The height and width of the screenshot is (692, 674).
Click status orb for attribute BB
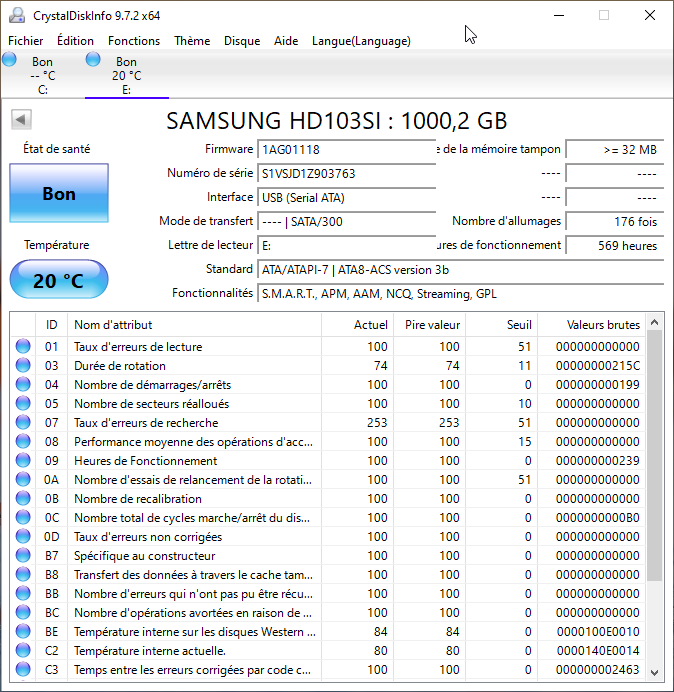(23, 593)
